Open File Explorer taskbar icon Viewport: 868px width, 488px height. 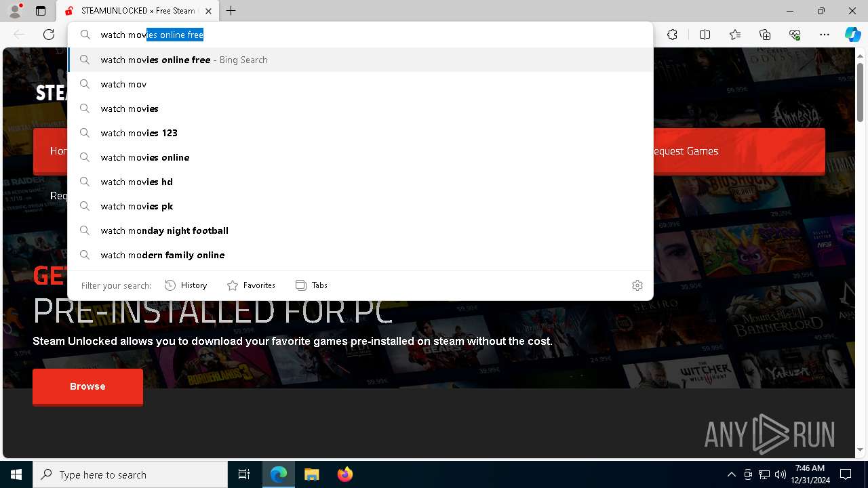[311, 474]
